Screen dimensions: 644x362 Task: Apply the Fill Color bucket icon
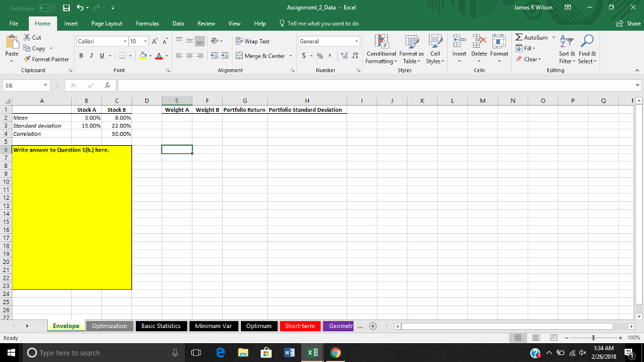(143, 56)
